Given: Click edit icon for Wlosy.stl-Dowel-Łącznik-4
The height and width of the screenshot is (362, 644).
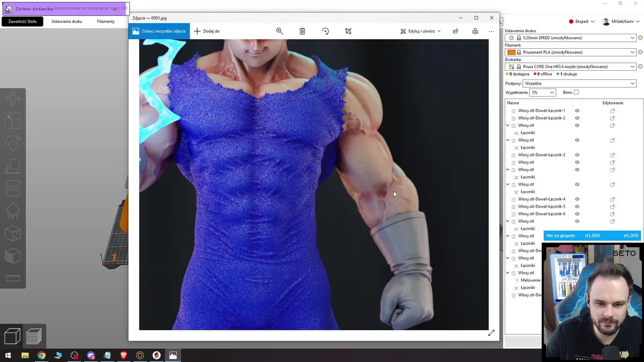Looking at the screenshot, I should point(612,199).
